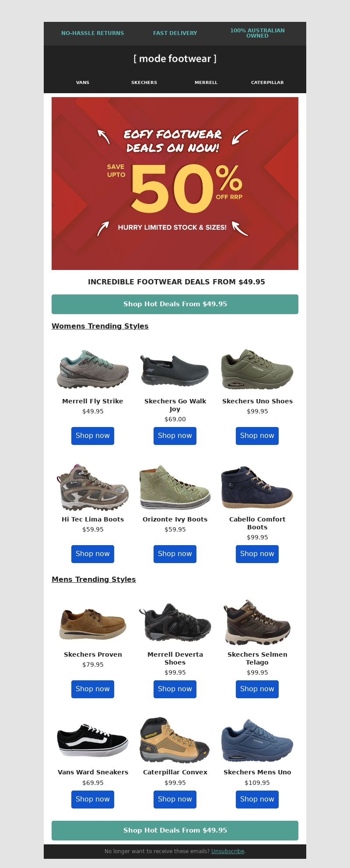
Task: Click the Skechers Proven shoe image
Action: 93,623
